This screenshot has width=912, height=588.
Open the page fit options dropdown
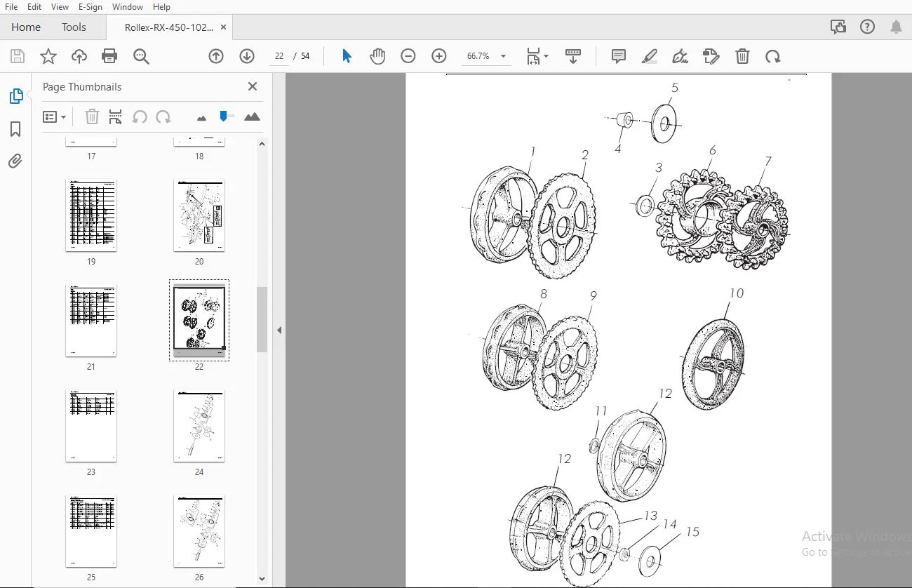coord(537,57)
